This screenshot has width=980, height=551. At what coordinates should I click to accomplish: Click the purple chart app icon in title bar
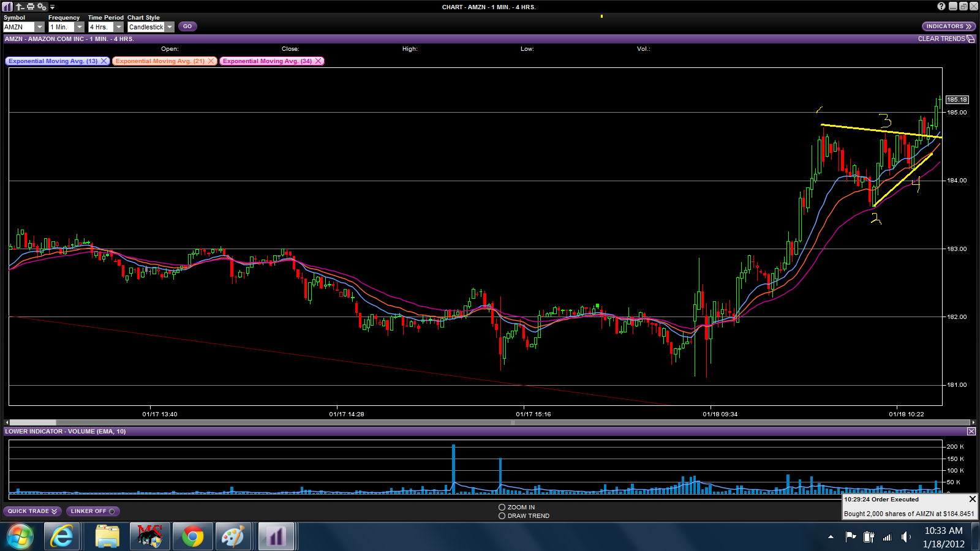[7, 7]
